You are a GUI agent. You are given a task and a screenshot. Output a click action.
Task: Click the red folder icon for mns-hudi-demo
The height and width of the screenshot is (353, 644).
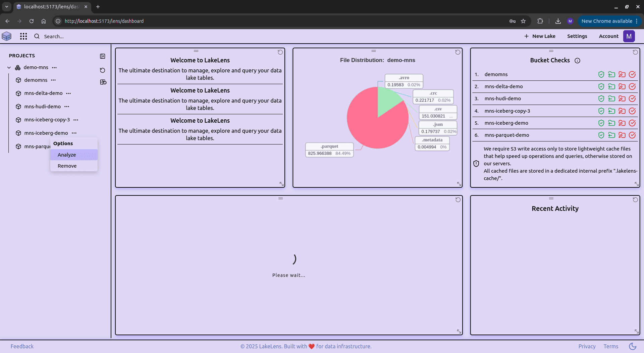coord(622,99)
